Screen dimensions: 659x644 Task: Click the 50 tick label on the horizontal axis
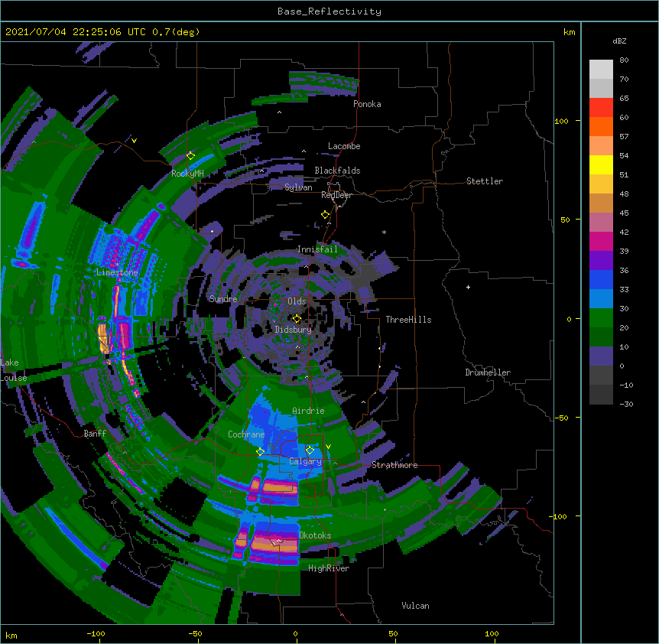pyautogui.click(x=392, y=633)
